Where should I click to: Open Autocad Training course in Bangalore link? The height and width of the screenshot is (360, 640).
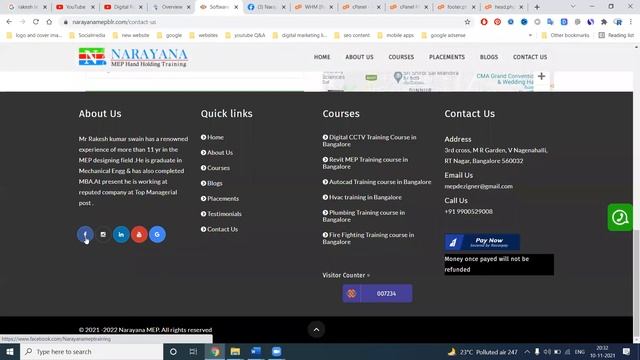377,182
